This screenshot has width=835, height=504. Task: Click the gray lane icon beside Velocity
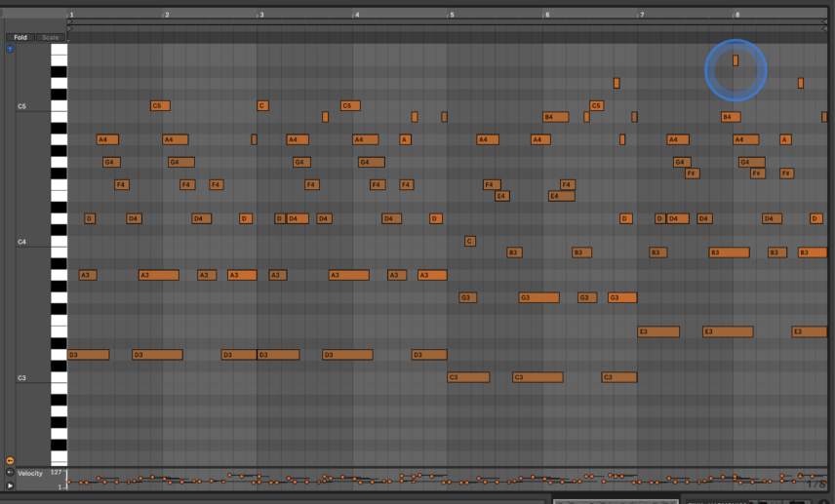(10, 472)
